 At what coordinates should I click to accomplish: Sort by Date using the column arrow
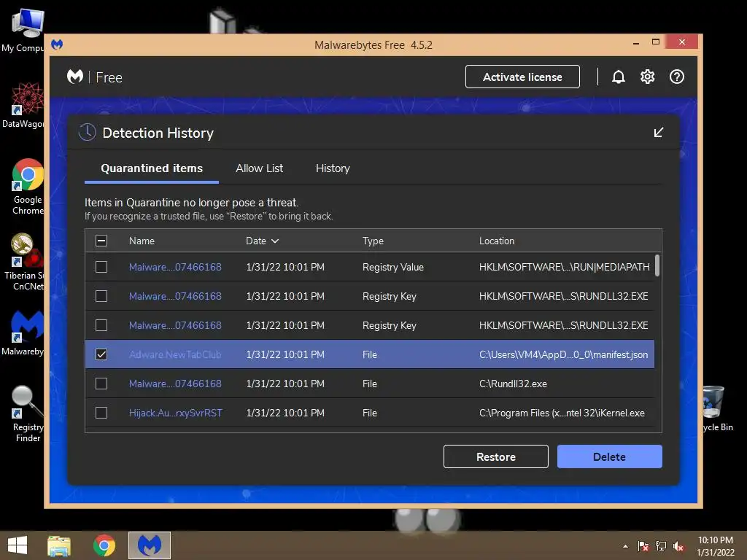275,241
